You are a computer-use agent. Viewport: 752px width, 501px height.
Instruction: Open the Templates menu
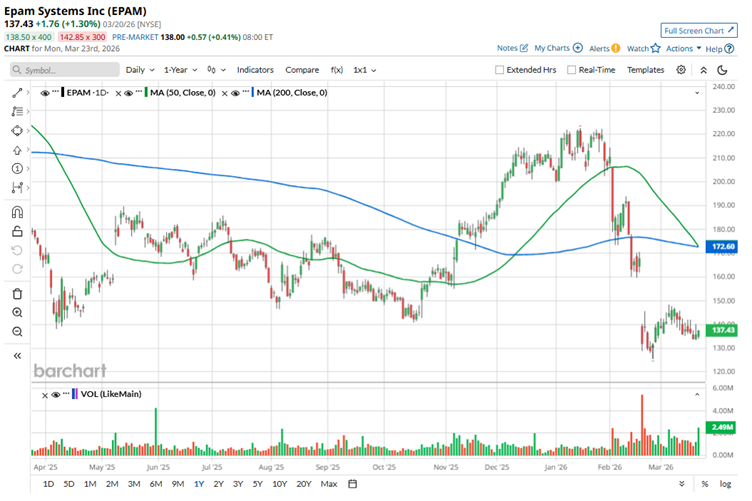point(646,70)
